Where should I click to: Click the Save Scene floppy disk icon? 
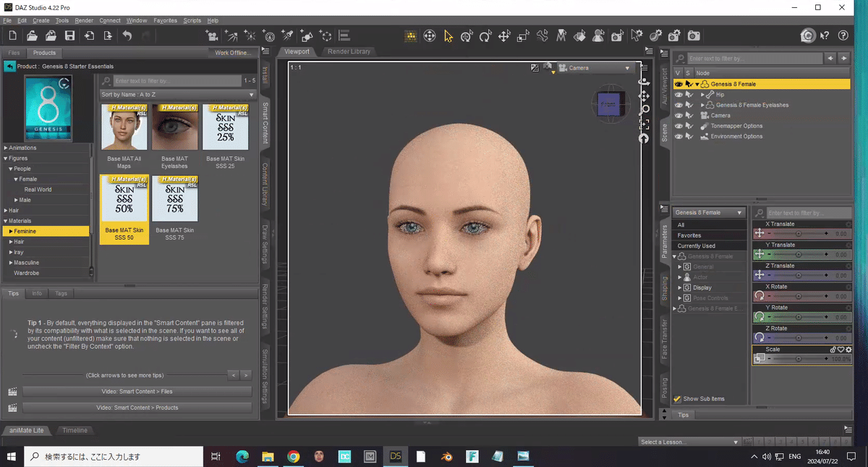click(69, 35)
